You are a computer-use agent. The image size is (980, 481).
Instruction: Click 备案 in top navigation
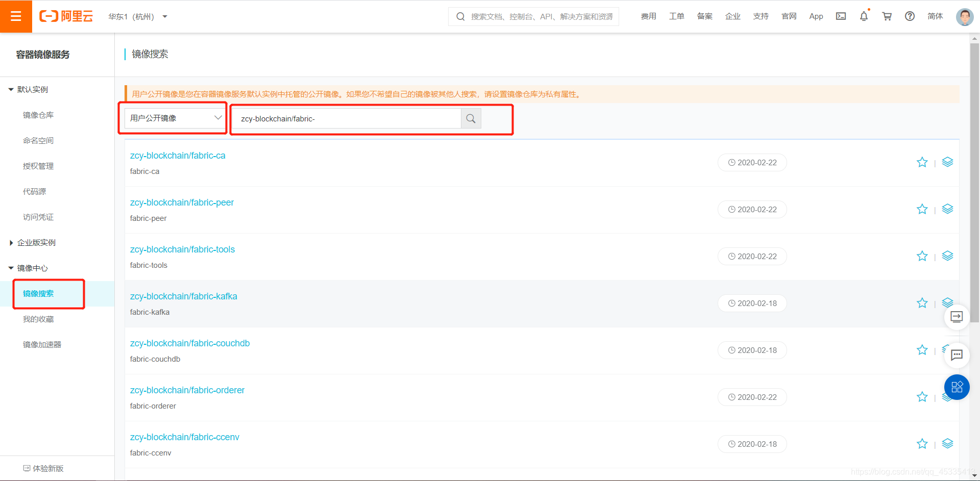point(705,16)
